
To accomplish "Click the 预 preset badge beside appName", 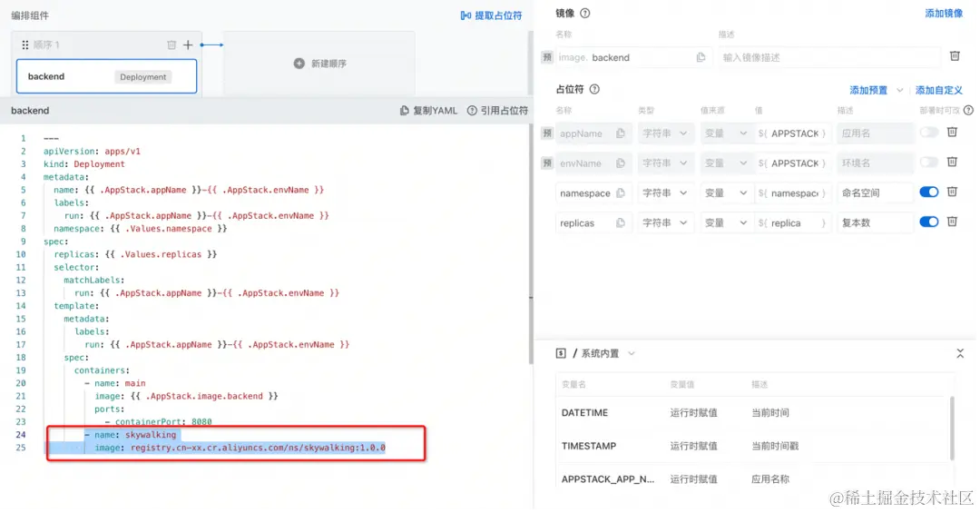I will (x=547, y=133).
